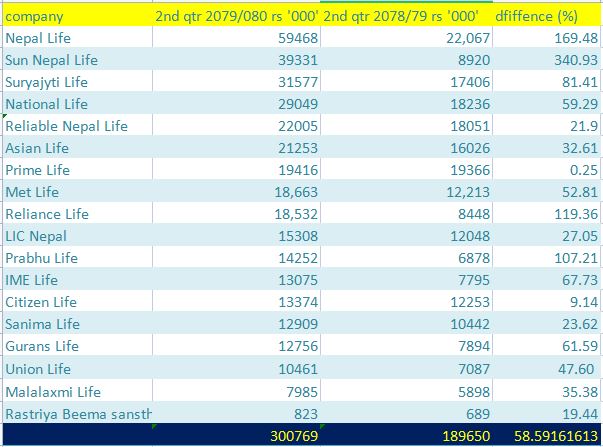Select the cell containing 13374
This screenshot has width=603, height=447.
[x=237, y=302]
